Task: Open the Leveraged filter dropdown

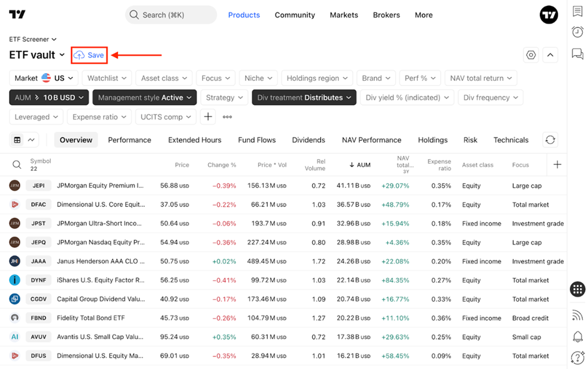Action: tap(36, 117)
